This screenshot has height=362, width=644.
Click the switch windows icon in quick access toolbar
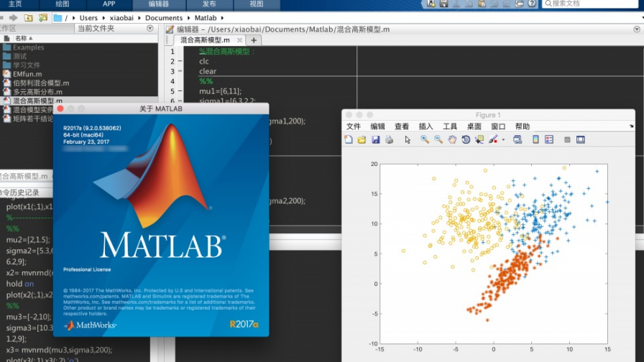[x=519, y=4]
